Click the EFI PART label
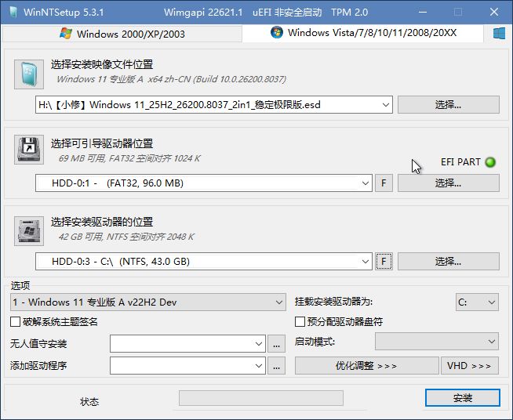The height and width of the screenshot is (420, 513). (460, 162)
